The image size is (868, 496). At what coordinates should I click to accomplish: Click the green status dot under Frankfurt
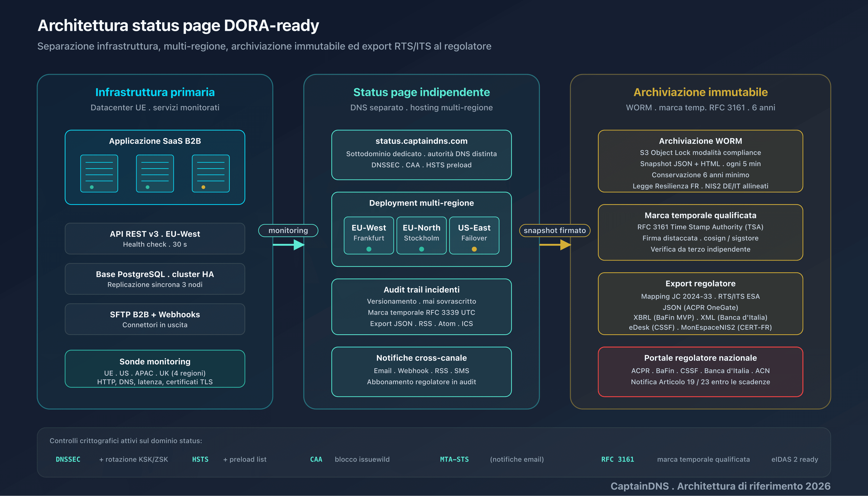tap(369, 249)
